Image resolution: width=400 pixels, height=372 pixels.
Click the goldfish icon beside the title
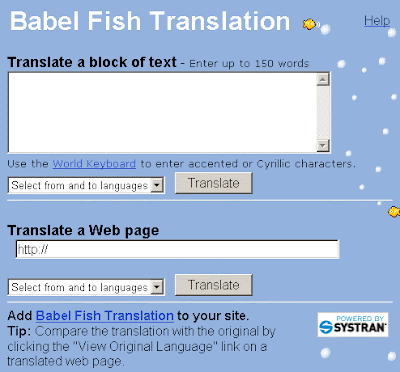point(309,24)
